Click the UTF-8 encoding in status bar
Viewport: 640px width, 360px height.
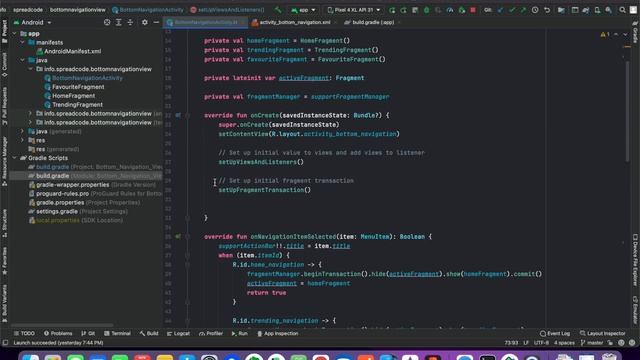[541, 343]
